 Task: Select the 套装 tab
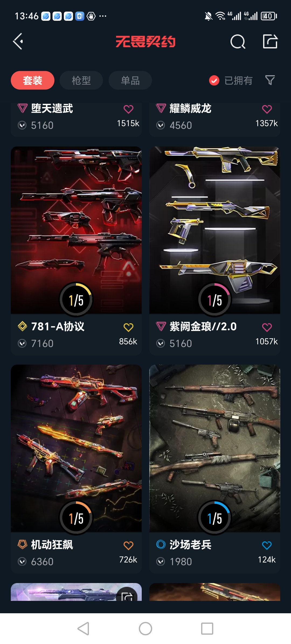click(x=33, y=80)
